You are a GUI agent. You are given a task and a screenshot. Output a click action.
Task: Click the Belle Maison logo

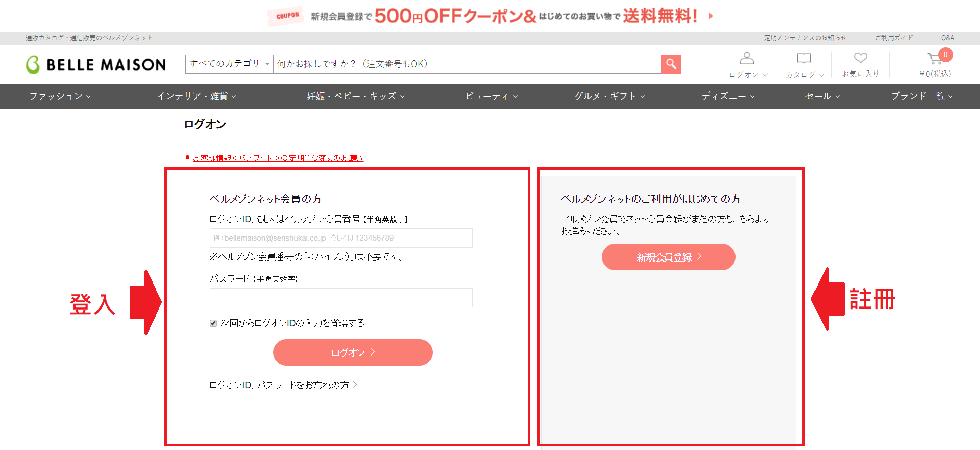[x=96, y=65]
